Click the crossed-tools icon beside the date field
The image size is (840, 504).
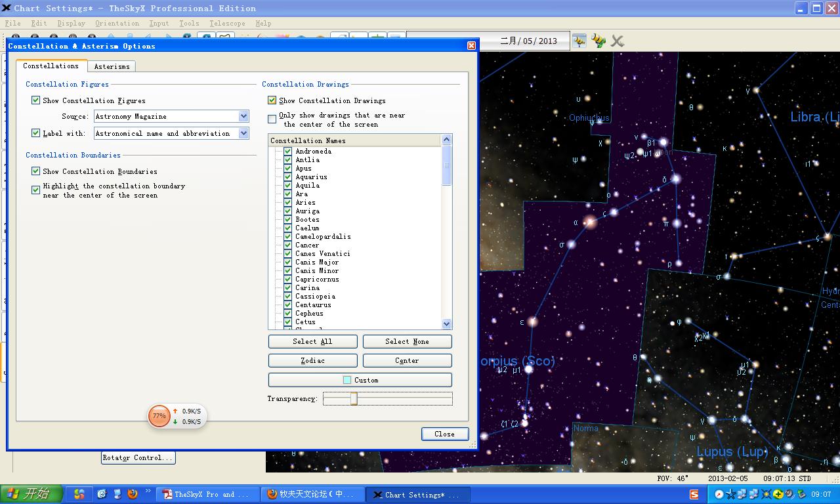617,41
